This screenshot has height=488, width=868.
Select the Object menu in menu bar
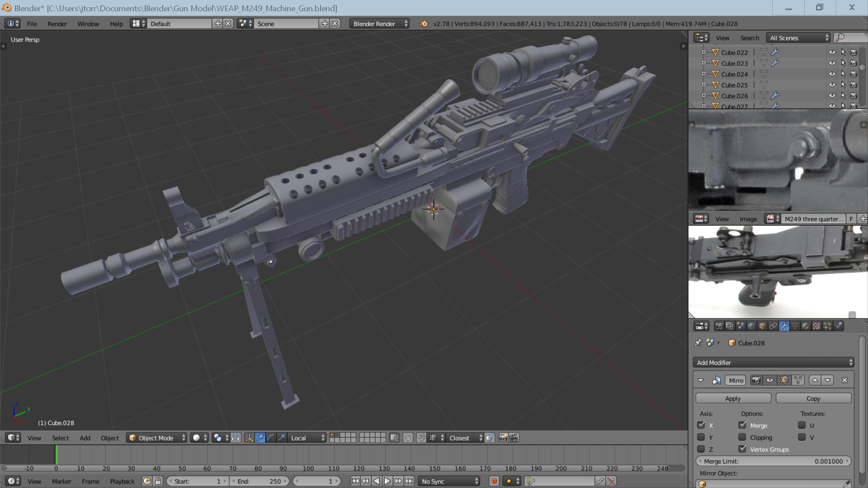coord(109,437)
